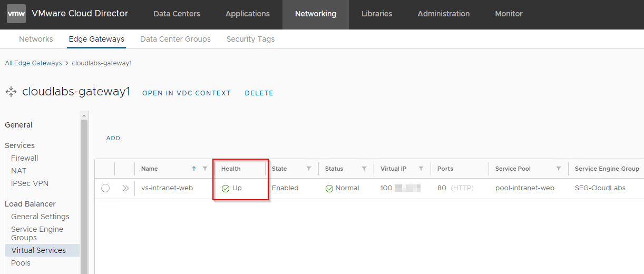
Task: Click the pool-intranet-web cell
Action: click(x=525, y=188)
